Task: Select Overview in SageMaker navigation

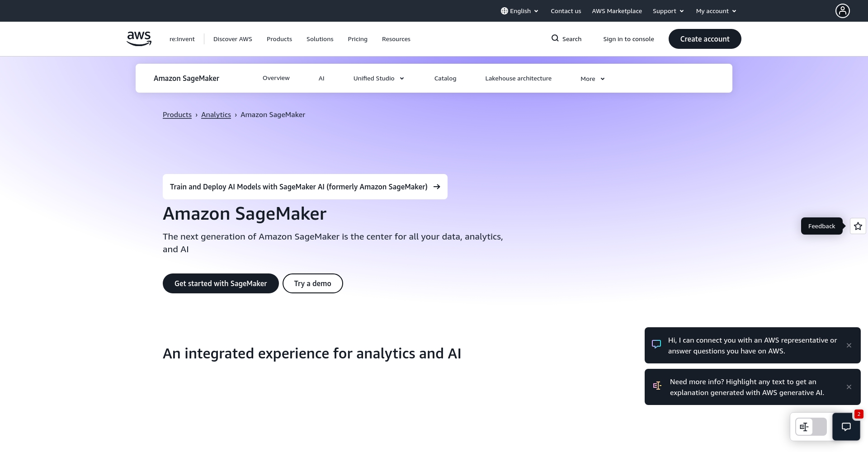Action: pyautogui.click(x=276, y=78)
